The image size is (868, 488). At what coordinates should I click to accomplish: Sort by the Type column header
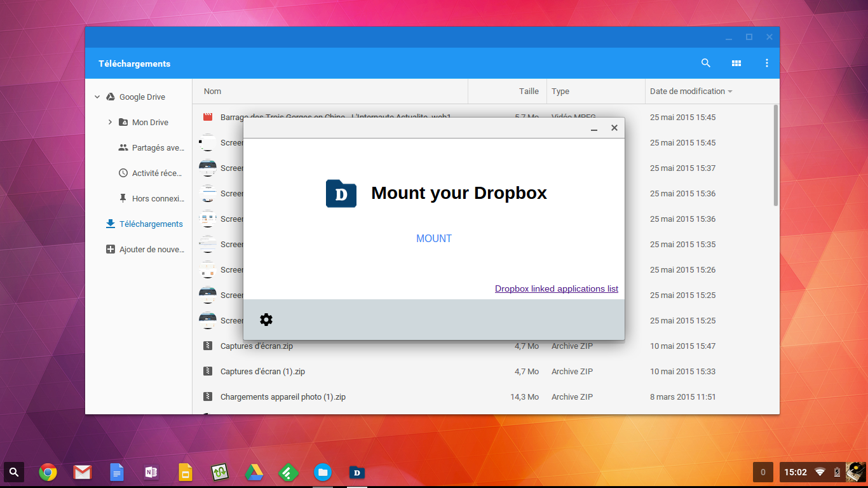pos(560,91)
